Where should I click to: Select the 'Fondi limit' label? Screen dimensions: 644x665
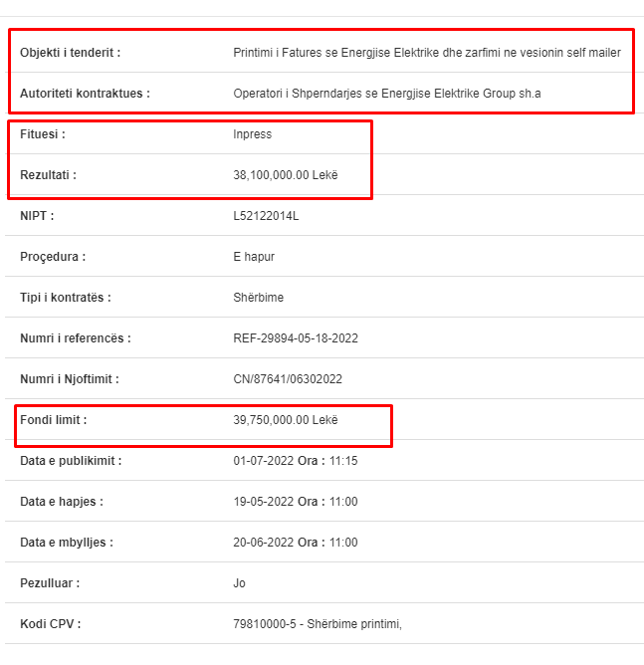54,420
